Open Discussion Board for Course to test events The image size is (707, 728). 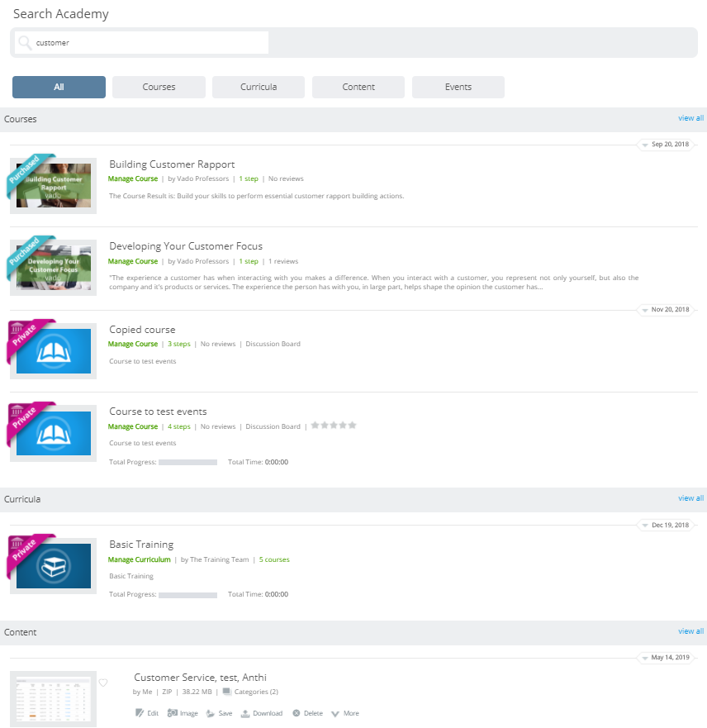tap(273, 426)
